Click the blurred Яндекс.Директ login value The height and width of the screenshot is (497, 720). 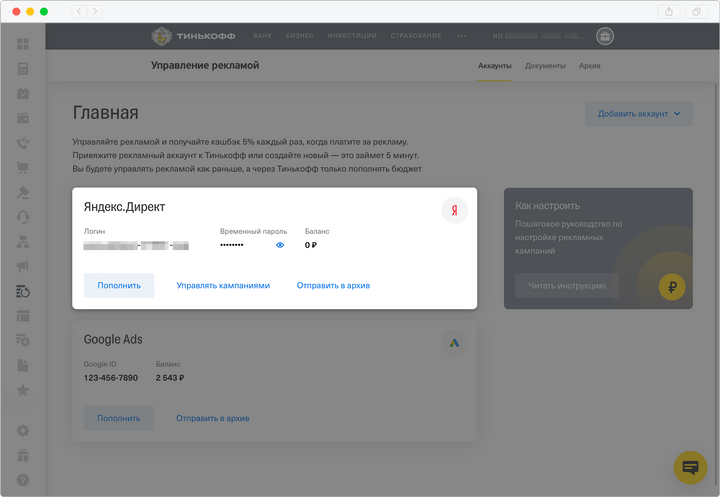coord(136,246)
